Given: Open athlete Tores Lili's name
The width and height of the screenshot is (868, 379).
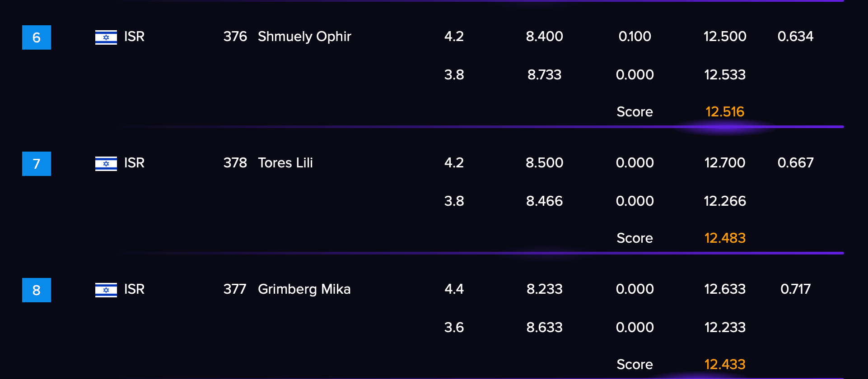Looking at the screenshot, I should click(x=285, y=163).
